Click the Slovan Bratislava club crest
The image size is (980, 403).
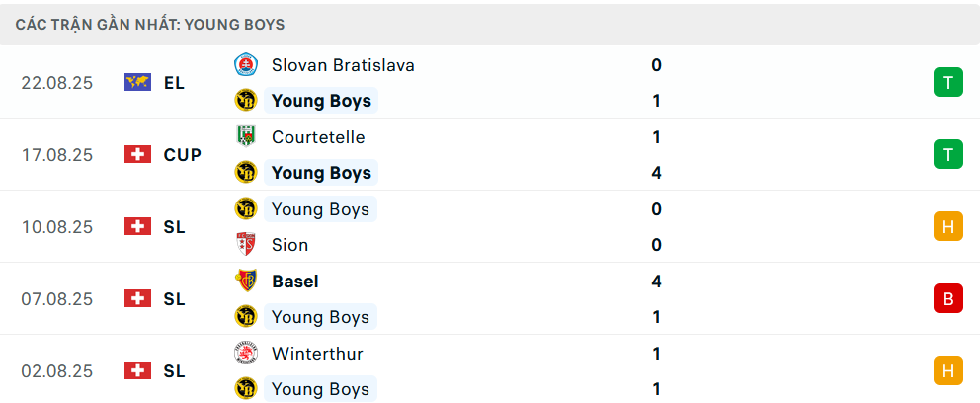pyautogui.click(x=244, y=65)
